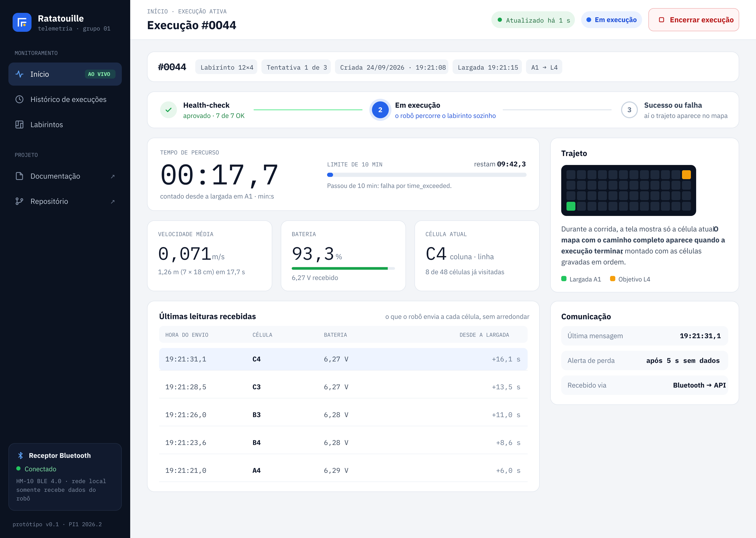756x538 pixels.
Task: Click the maze icon beside Labirintos
Action: (x=19, y=125)
